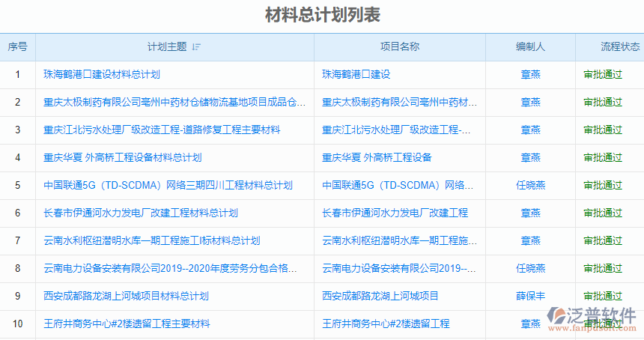Click 审批通过 status in the 重庆太极制药 row
Screen dimensions: 644x340
tap(603, 103)
